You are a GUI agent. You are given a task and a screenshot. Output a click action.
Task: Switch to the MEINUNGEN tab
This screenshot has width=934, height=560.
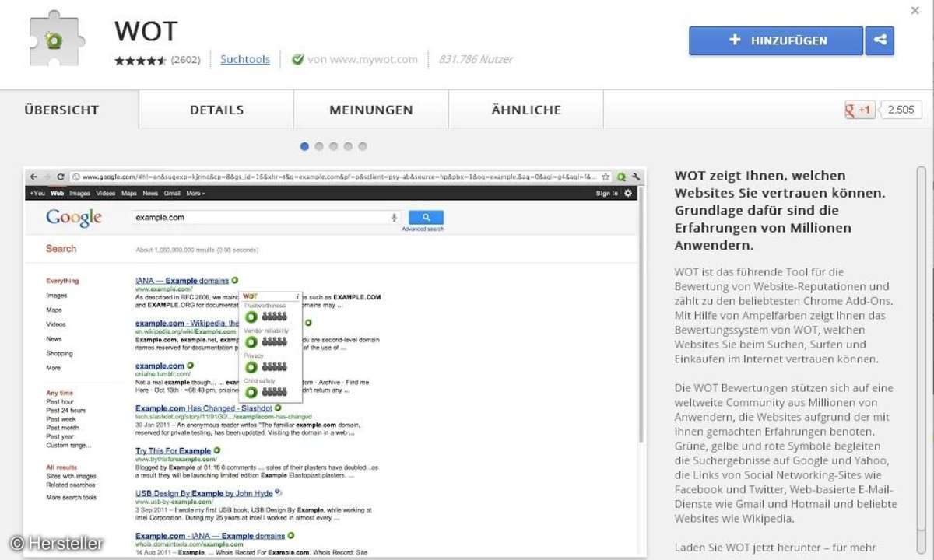pyautogui.click(x=371, y=110)
